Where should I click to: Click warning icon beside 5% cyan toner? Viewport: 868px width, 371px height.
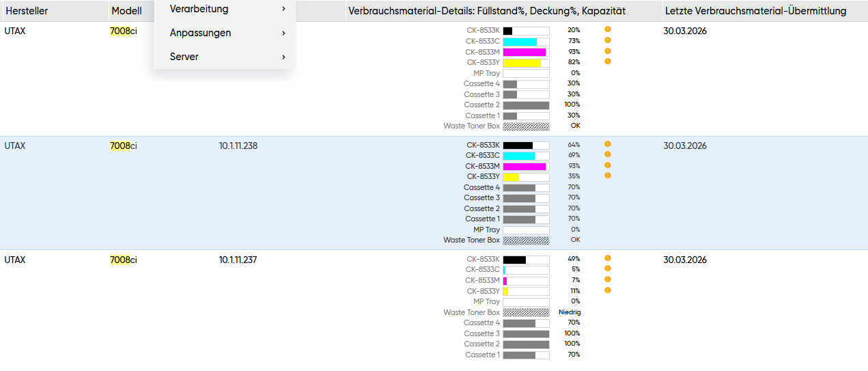point(607,269)
